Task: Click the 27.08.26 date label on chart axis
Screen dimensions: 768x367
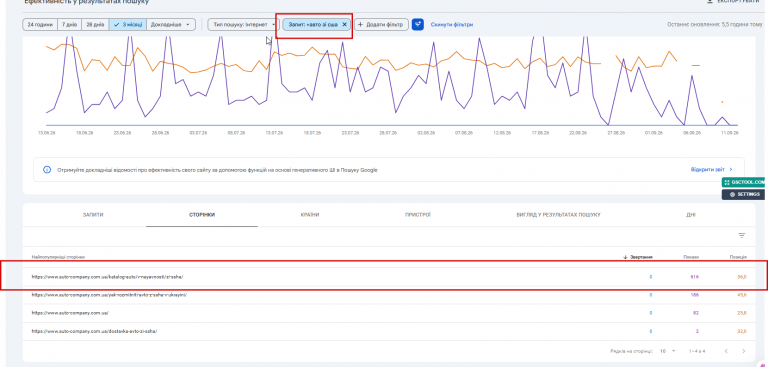Action: point(616,133)
